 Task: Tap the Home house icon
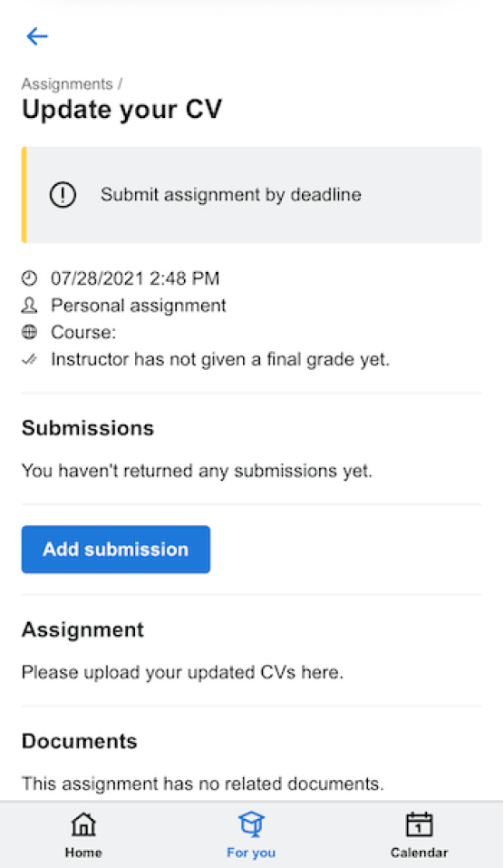(83, 824)
